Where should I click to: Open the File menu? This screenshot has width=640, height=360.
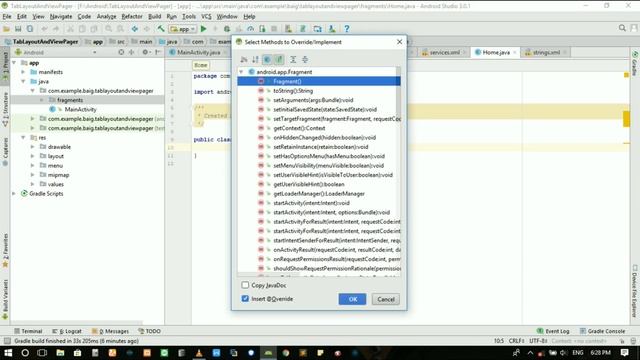(7, 16)
